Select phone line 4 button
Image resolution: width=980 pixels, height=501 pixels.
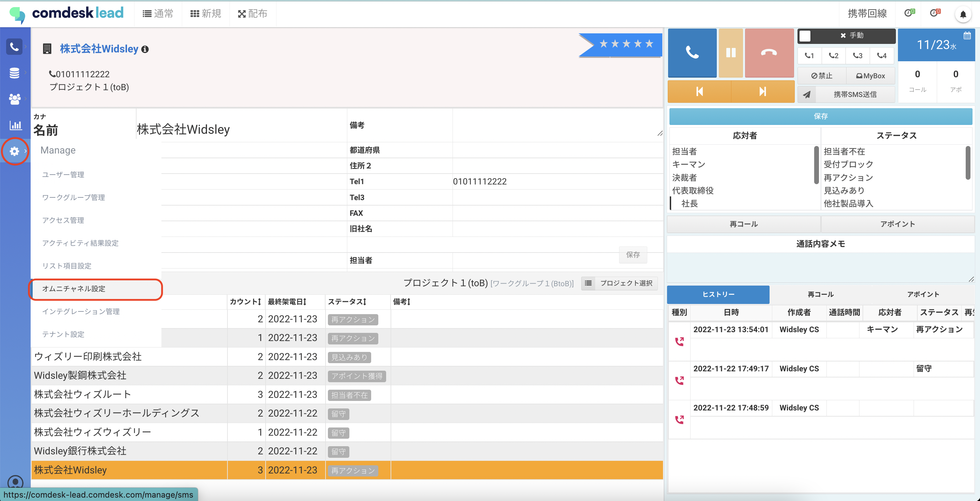coord(882,55)
